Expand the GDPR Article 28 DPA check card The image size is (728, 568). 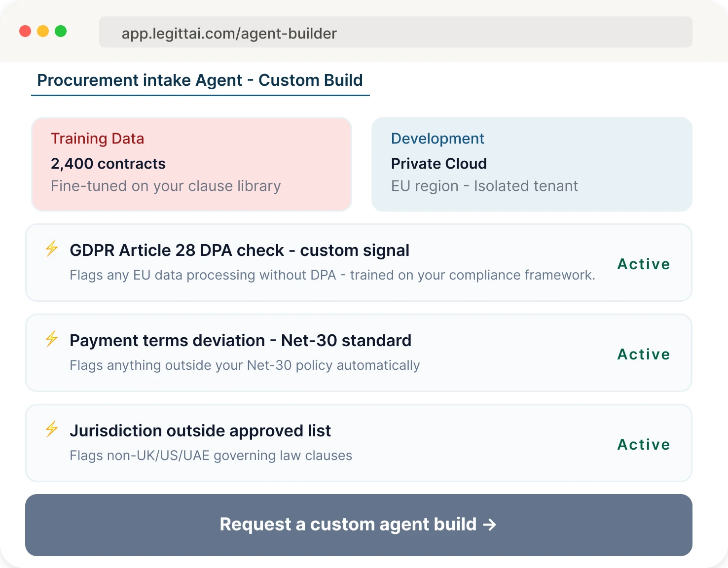click(359, 262)
